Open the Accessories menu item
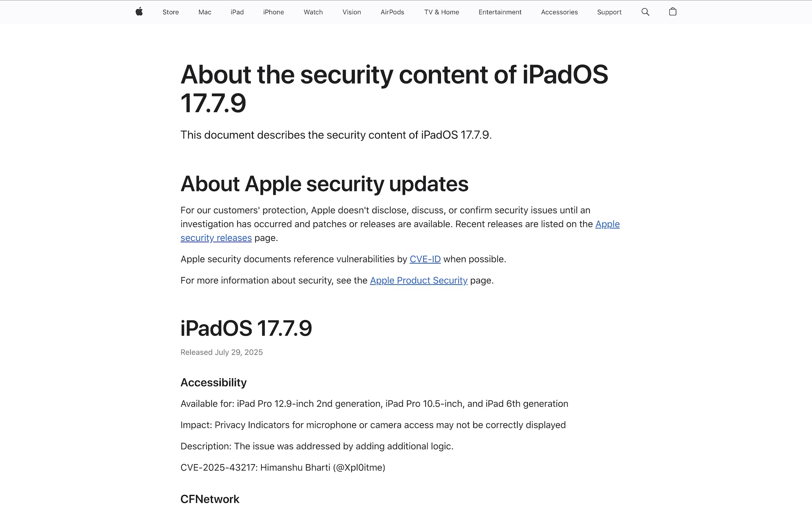Screen dimensions: 812x508 click(x=559, y=12)
